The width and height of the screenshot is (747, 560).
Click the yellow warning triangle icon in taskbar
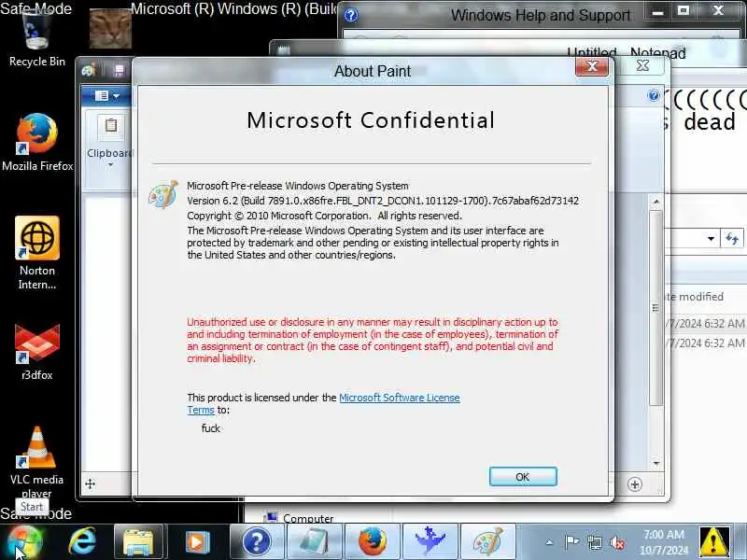713,542
